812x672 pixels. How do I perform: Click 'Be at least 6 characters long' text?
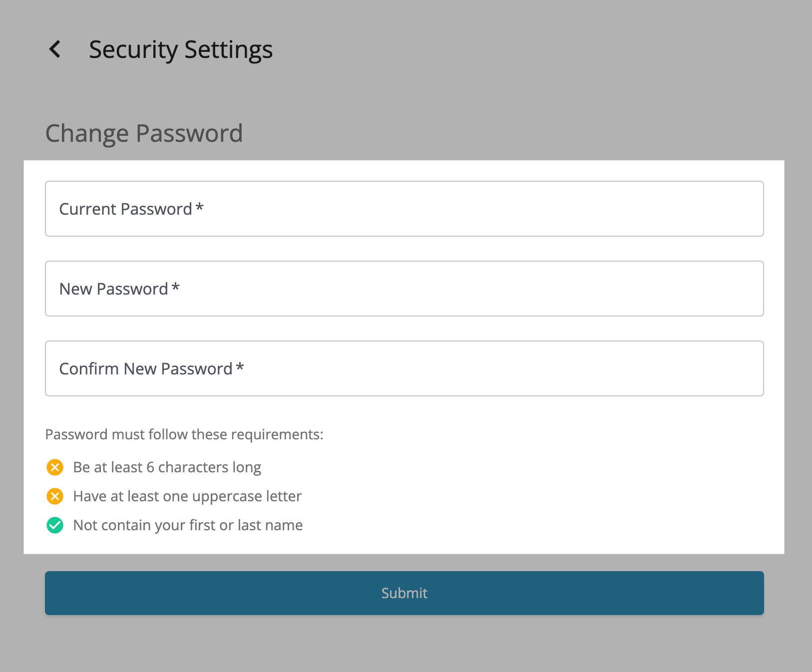(167, 467)
